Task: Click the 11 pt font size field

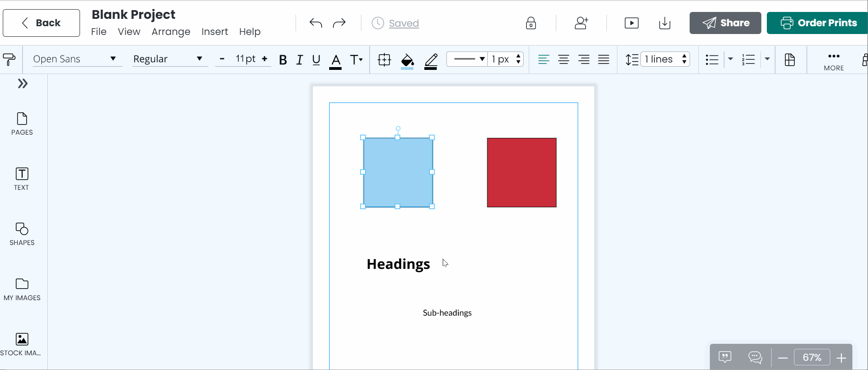Action: (246, 59)
